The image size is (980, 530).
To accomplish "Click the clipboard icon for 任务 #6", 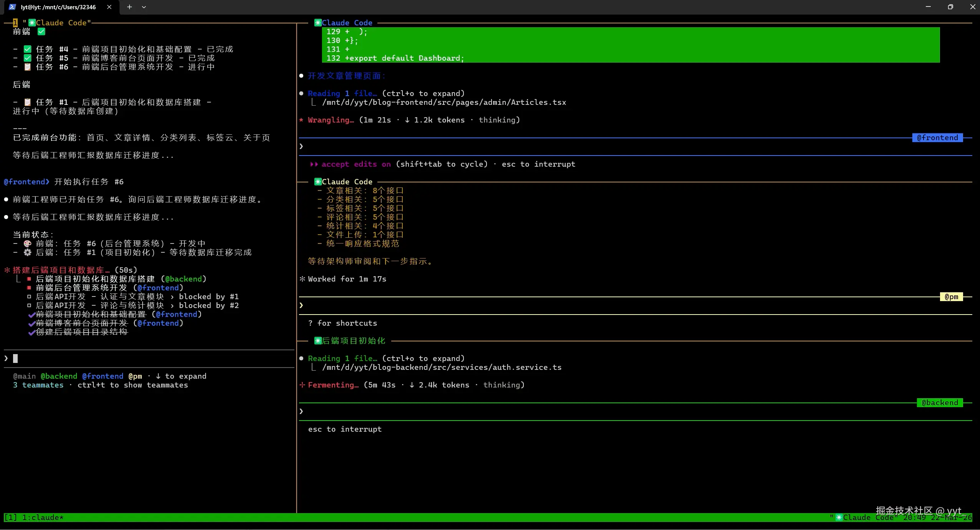I will tap(27, 67).
